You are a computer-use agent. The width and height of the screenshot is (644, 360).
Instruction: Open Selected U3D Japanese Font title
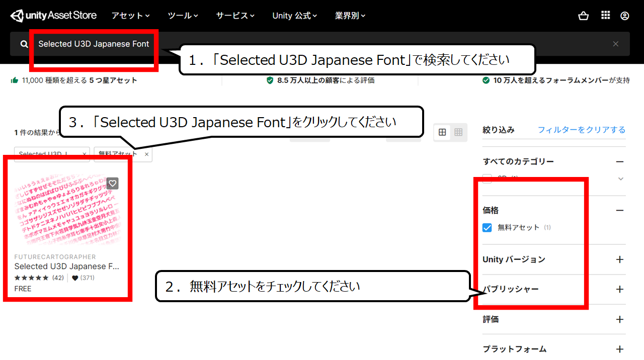click(x=67, y=266)
